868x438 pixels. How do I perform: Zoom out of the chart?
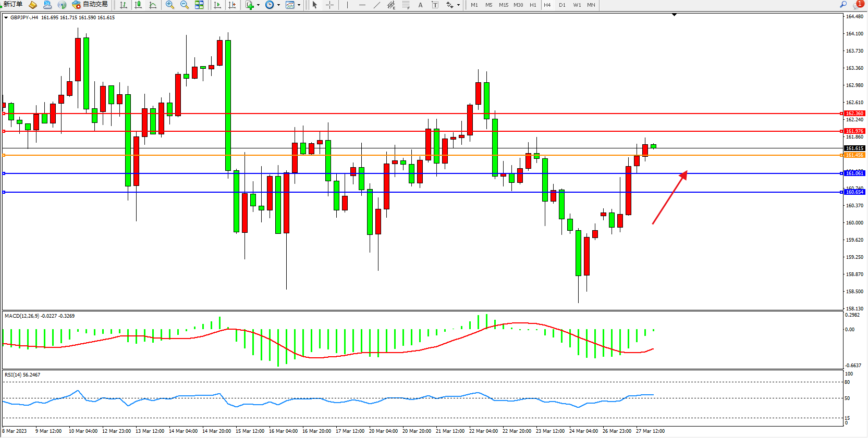[x=185, y=5]
